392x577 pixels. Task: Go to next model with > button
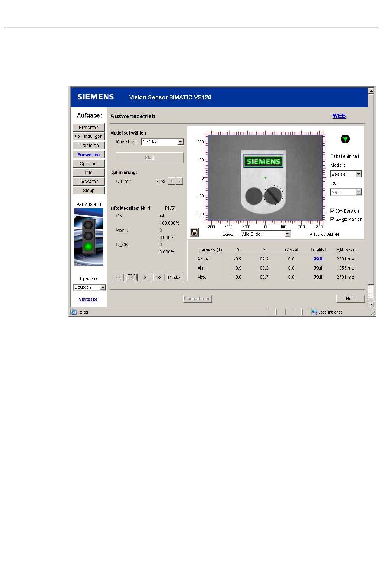point(145,277)
